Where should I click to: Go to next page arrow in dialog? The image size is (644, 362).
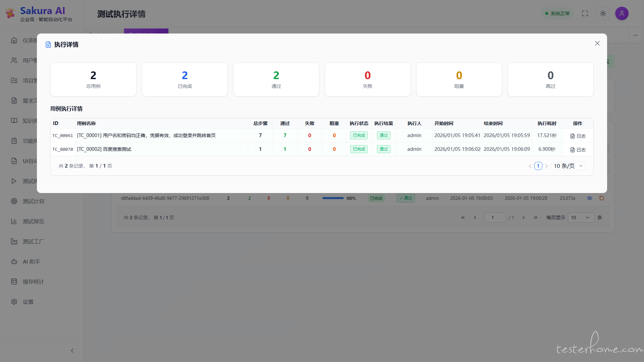pos(546,166)
